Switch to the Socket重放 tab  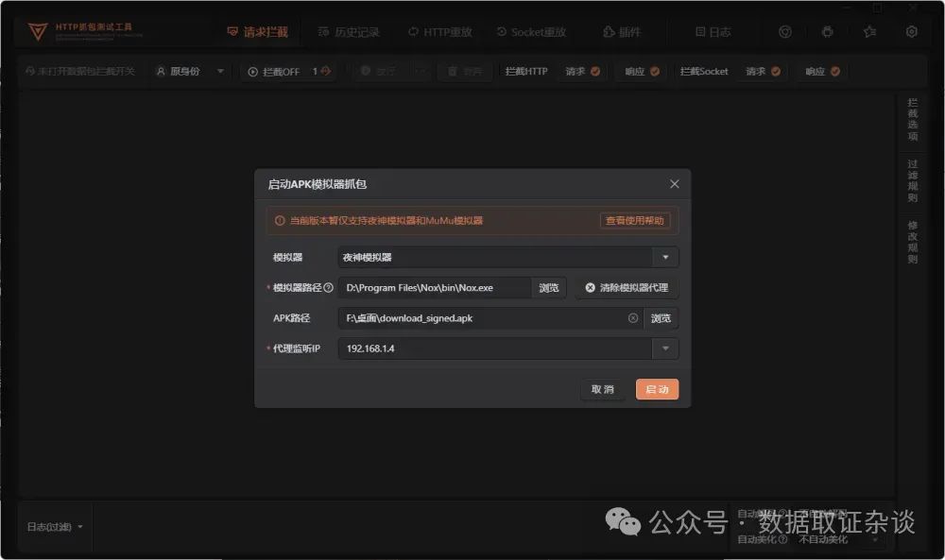[531, 30]
